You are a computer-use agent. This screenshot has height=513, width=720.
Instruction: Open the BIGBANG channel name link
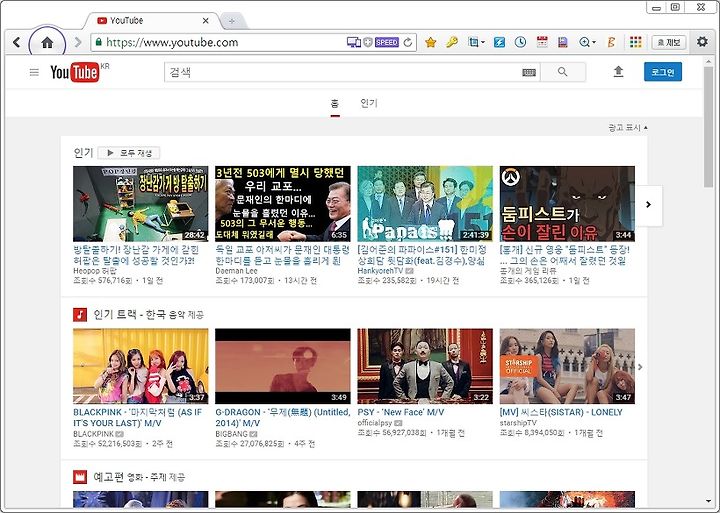point(231,434)
